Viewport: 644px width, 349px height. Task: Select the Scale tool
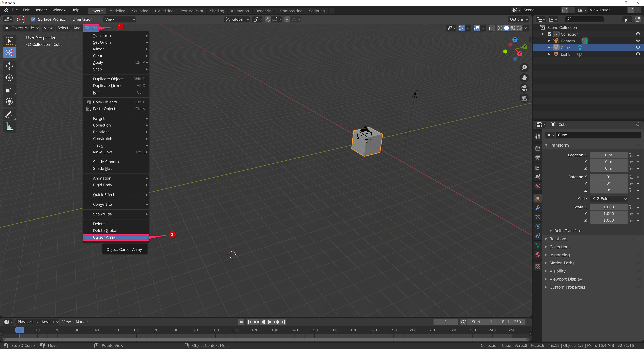tap(10, 90)
